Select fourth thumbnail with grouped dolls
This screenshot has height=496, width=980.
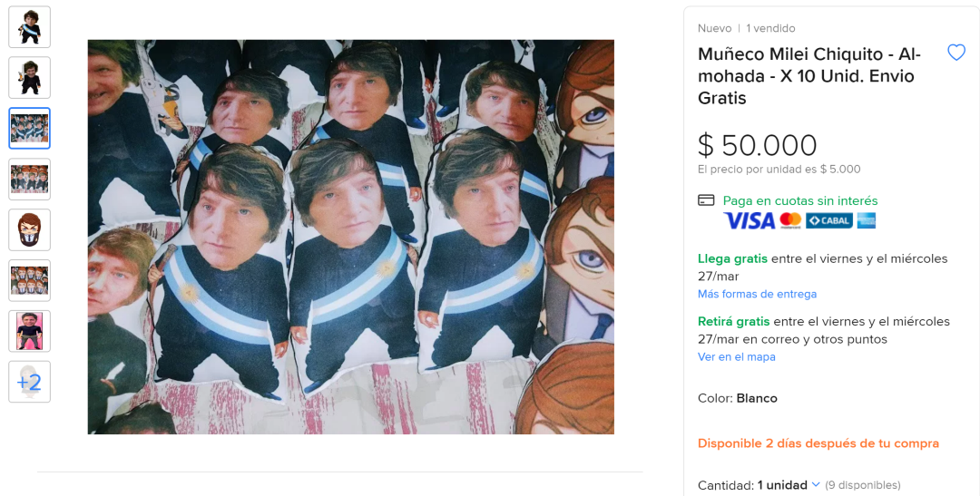pyautogui.click(x=29, y=179)
